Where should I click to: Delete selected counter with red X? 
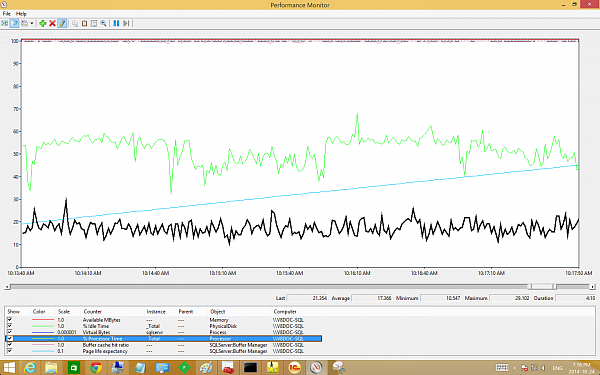[52, 23]
